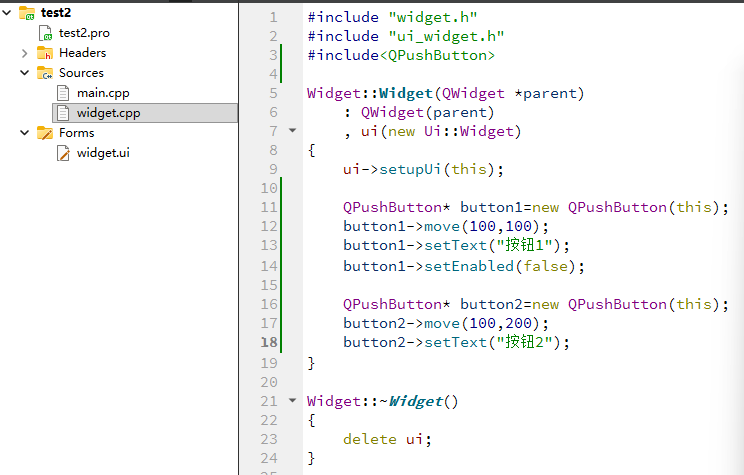The width and height of the screenshot is (744, 475).
Task: Click the <QPushButton> include text
Action: [x=437, y=56]
